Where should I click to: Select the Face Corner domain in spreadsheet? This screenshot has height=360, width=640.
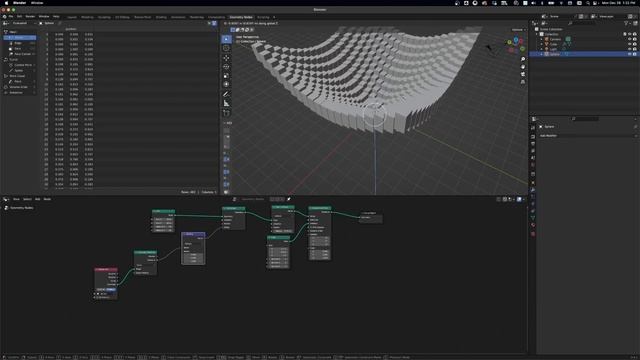(22, 54)
